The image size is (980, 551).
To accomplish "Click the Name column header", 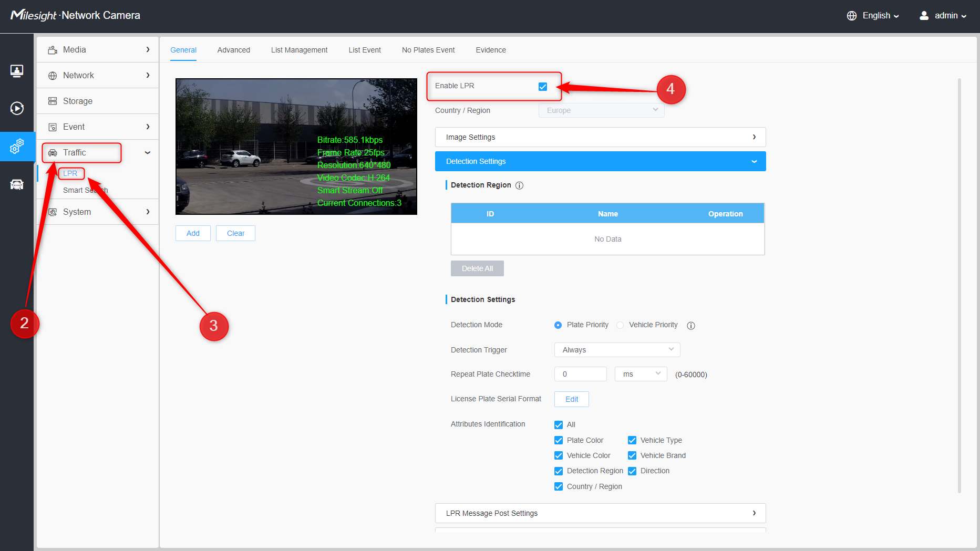I will [x=608, y=214].
